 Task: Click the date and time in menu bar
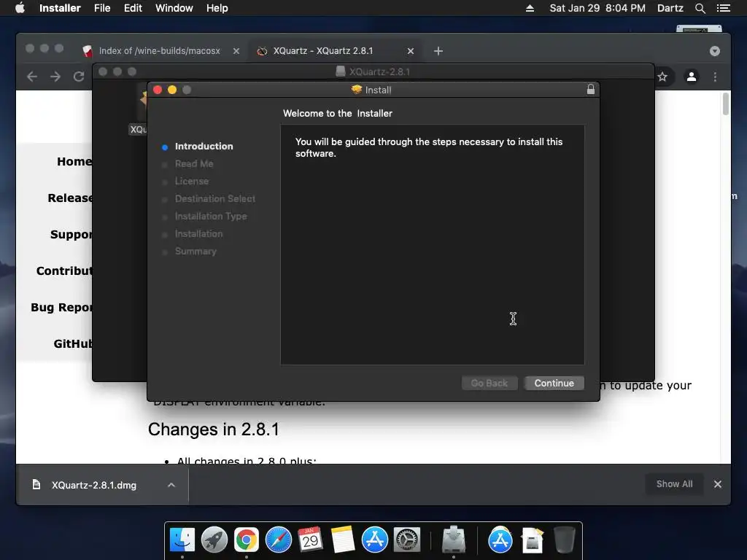[x=597, y=8]
